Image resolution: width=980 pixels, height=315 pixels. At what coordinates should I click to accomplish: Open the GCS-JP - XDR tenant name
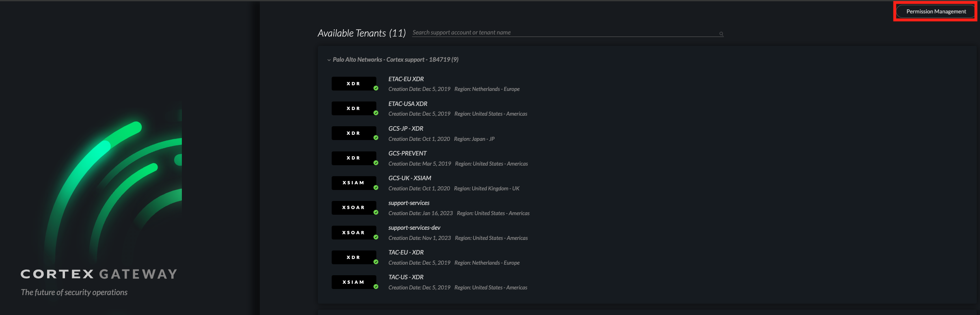pos(406,129)
